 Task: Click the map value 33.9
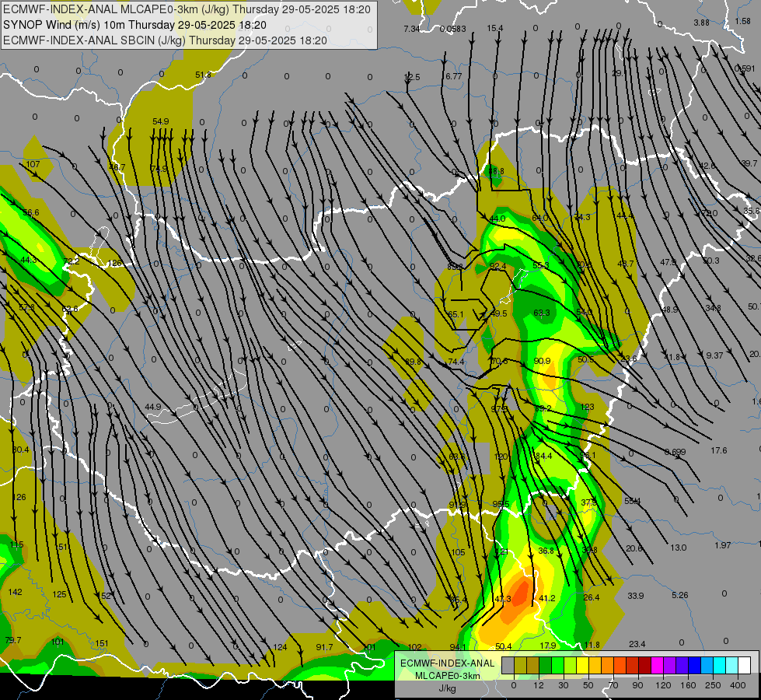635,596
